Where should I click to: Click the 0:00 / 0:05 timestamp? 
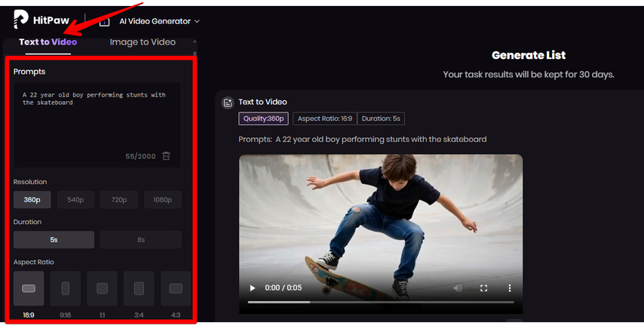point(284,288)
